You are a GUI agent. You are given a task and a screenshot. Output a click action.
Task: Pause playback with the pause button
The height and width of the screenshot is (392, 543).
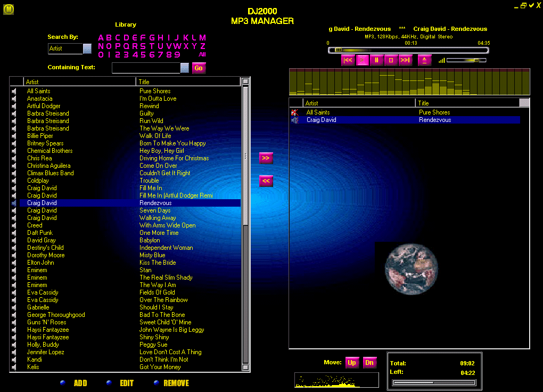click(376, 60)
